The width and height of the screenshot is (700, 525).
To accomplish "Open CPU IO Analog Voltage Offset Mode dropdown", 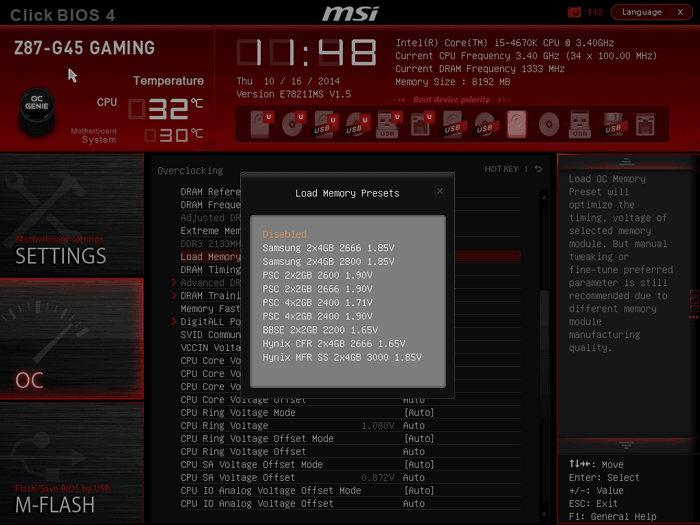I will (419, 490).
